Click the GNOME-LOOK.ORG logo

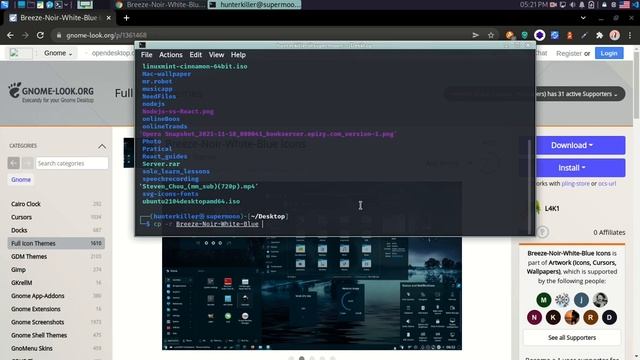pos(51,93)
